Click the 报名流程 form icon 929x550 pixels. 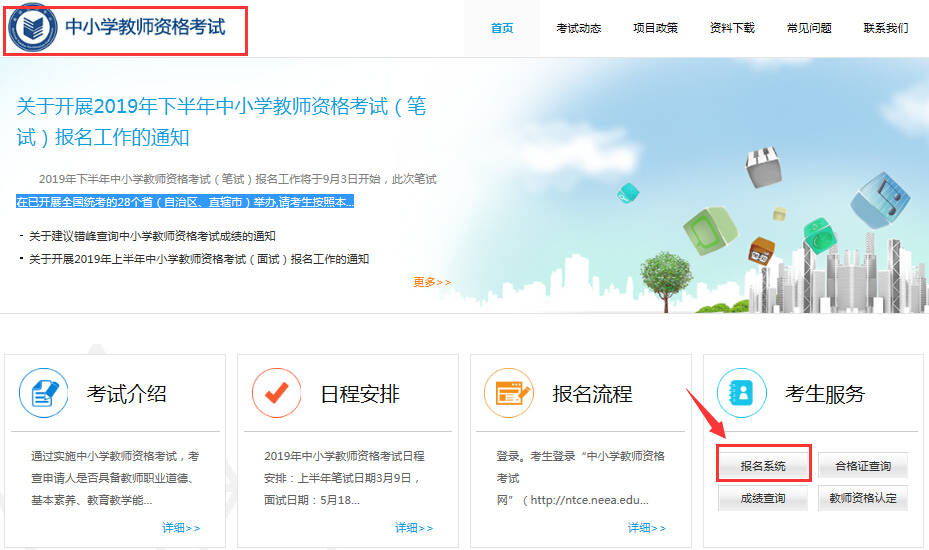tap(509, 393)
